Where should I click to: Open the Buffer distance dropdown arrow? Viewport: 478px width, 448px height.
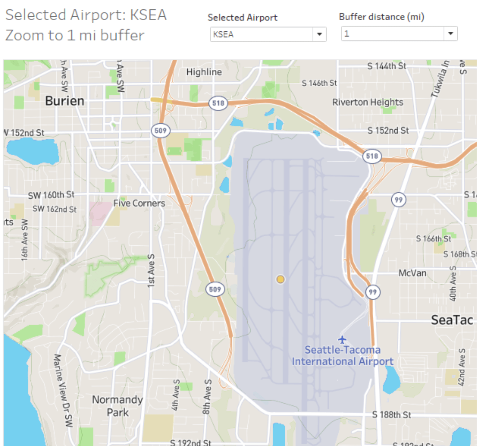click(450, 34)
